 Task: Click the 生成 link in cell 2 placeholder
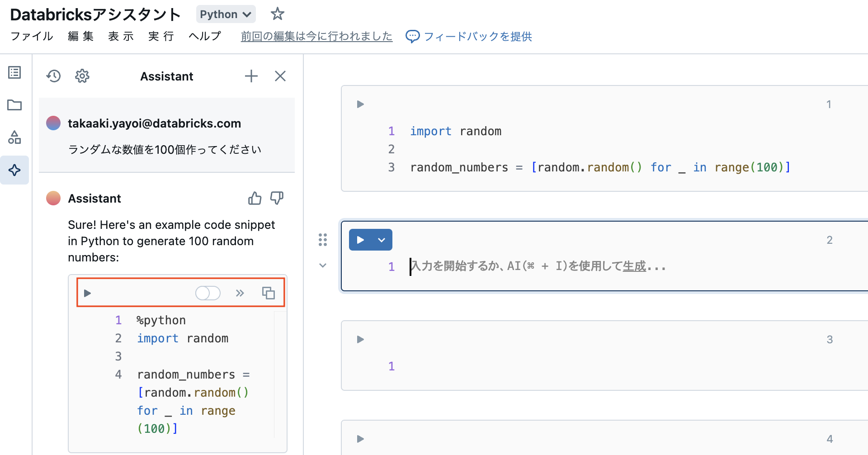coord(634,266)
